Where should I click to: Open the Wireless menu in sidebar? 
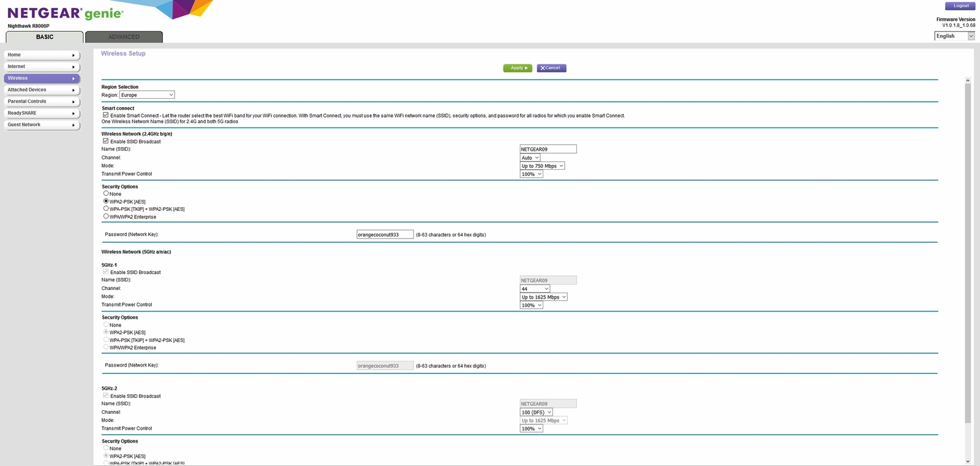[x=42, y=78]
